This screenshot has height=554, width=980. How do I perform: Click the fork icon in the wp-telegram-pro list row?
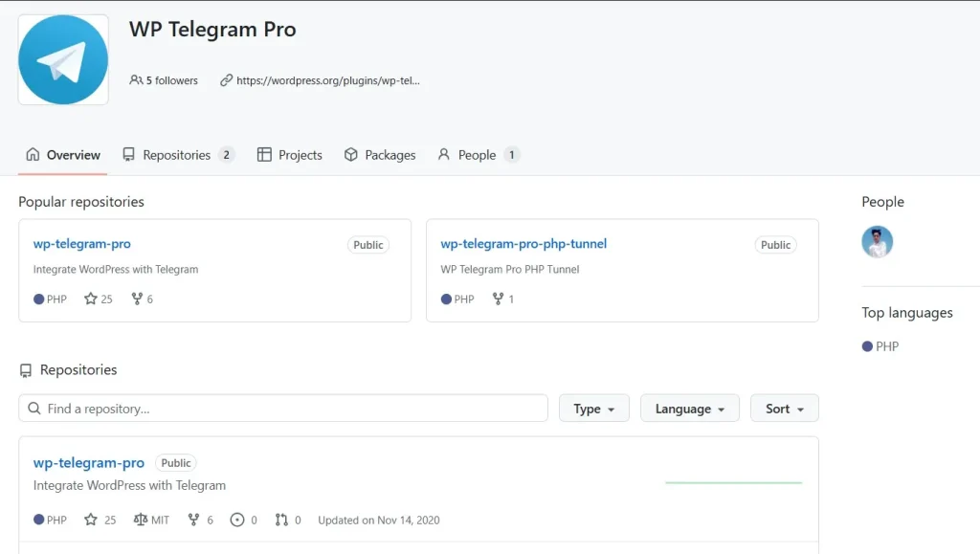point(193,520)
